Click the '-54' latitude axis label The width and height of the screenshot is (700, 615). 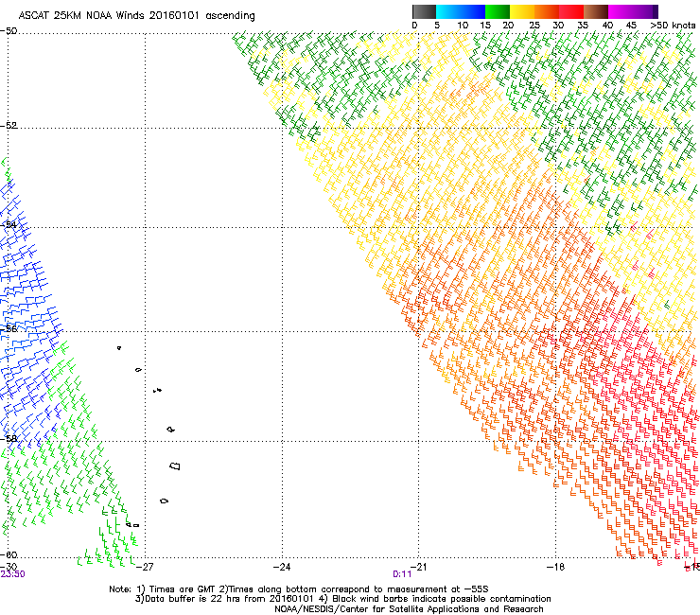[x=9, y=224]
